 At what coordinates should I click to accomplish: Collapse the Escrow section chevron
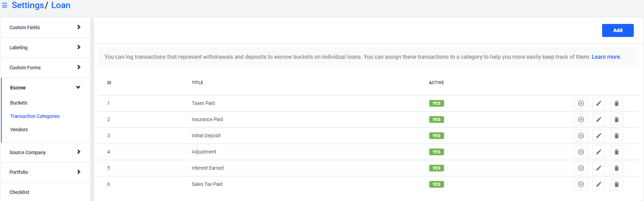click(78, 87)
